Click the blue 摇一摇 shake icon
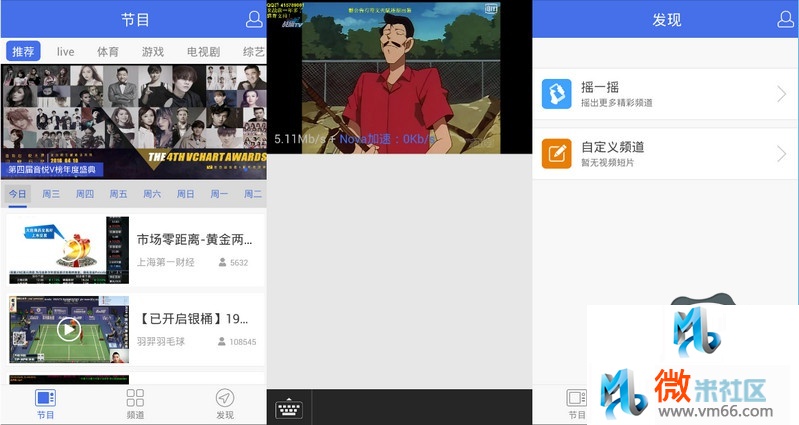 coord(556,94)
